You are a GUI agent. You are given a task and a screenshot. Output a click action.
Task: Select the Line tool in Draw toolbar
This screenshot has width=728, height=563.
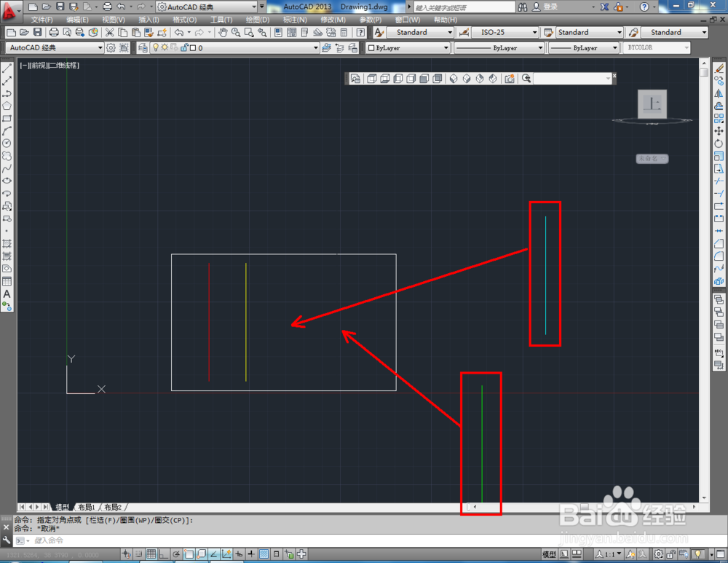(x=7, y=68)
